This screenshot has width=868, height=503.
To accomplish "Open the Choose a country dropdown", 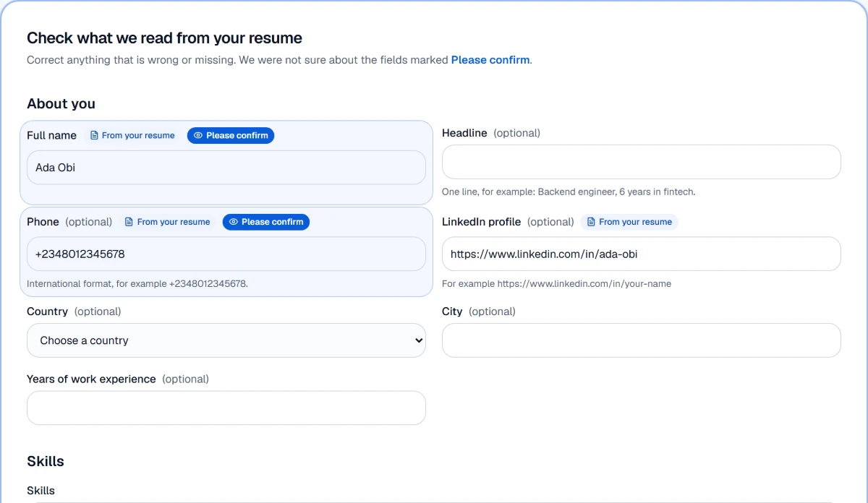I will 226,340.
